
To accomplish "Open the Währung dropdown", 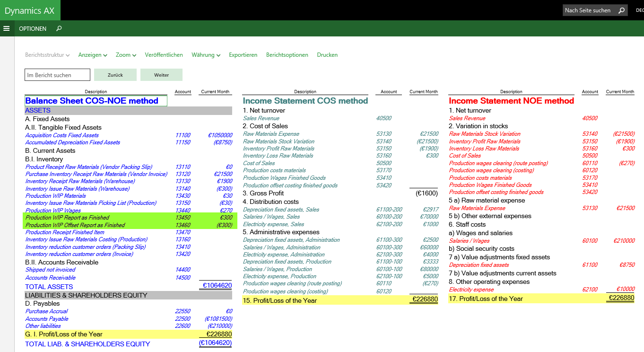I will pyautogui.click(x=206, y=55).
